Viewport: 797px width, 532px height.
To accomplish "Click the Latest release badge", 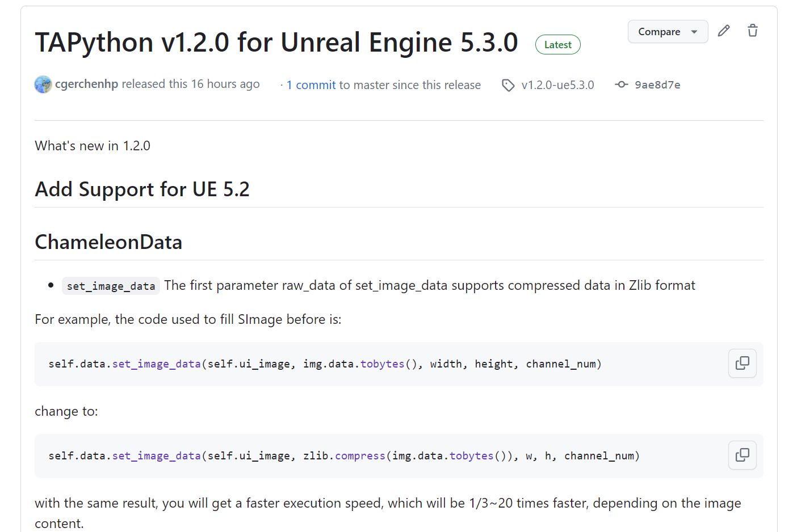I will pos(557,45).
